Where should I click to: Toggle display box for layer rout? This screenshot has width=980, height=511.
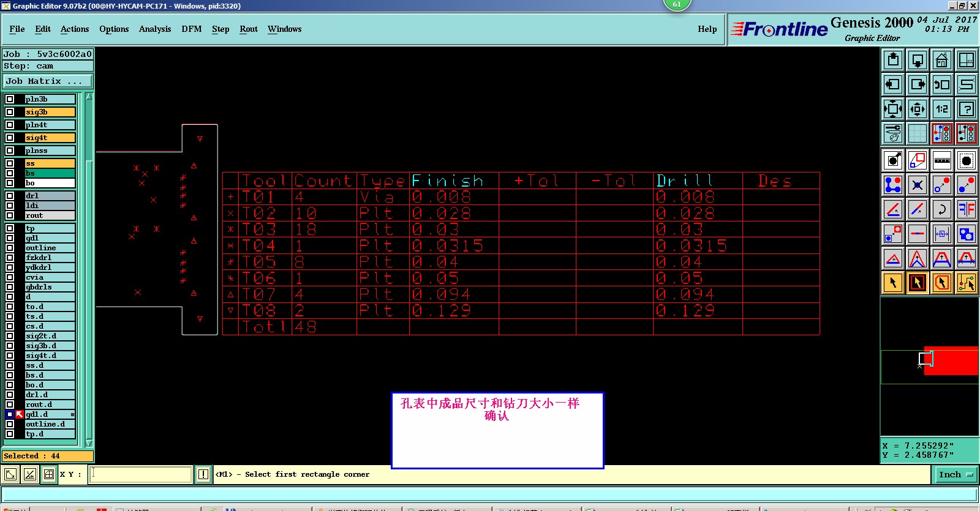click(10, 215)
